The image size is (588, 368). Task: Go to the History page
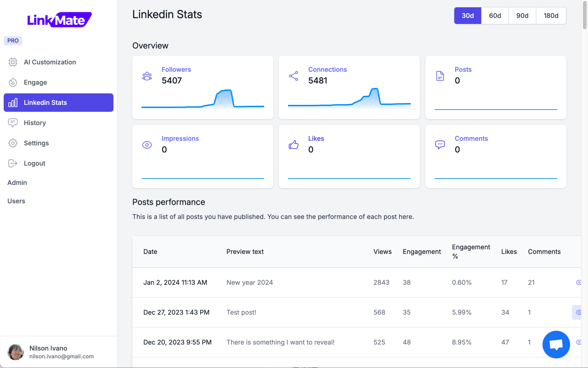tap(58, 123)
